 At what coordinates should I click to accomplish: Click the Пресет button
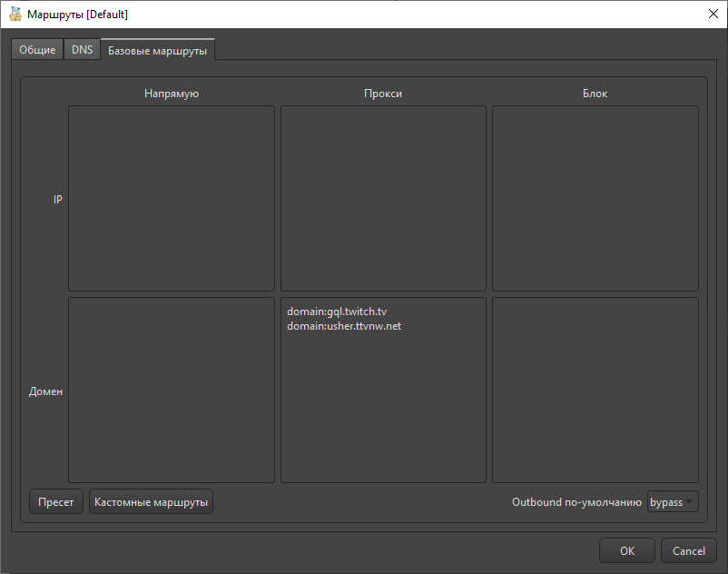coord(56,502)
